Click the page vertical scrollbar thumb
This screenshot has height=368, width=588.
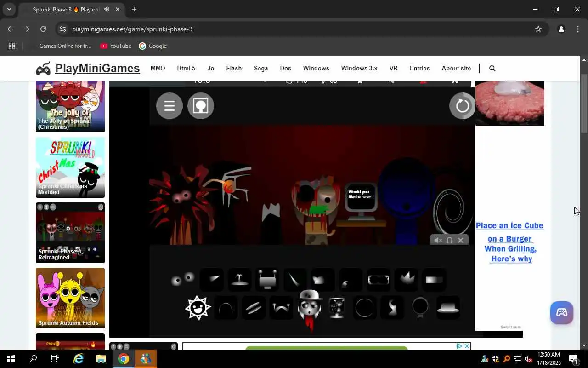[584, 103]
